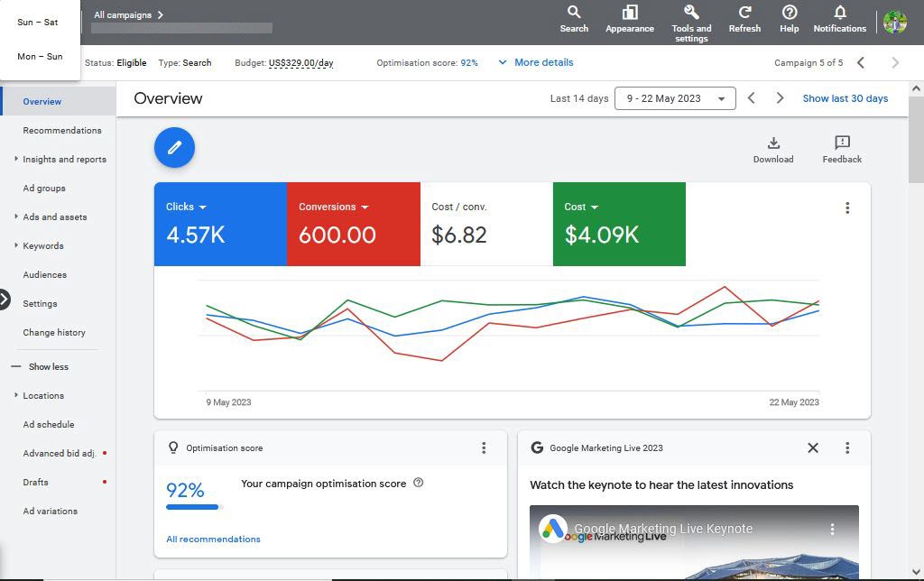Click the page vertical scrollbar thumb
Image resolution: width=924 pixels, height=581 pixels.
point(916,142)
